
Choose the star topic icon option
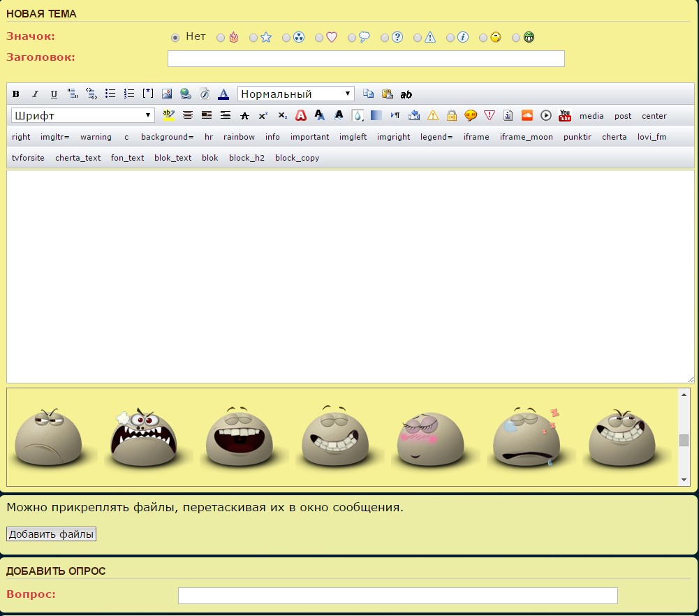click(253, 38)
